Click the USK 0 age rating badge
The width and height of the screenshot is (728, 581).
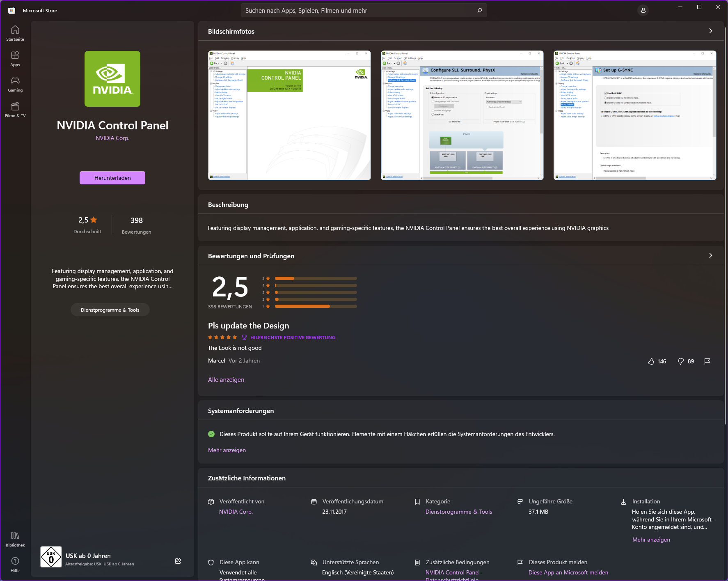click(x=51, y=557)
